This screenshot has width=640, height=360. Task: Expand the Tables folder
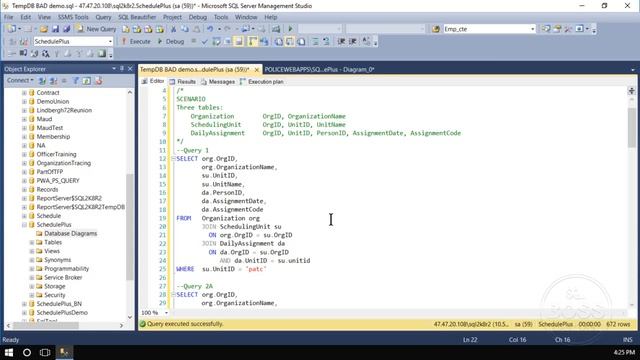[x=32, y=242]
